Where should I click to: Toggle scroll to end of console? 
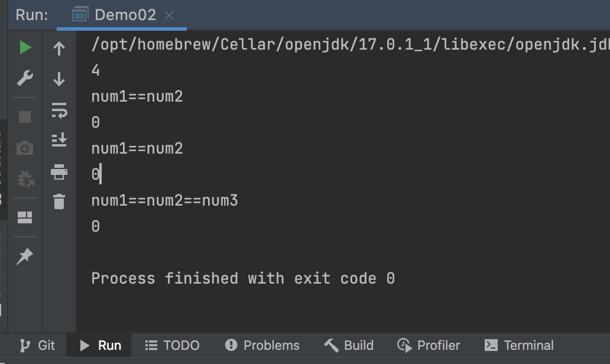pyautogui.click(x=59, y=140)
